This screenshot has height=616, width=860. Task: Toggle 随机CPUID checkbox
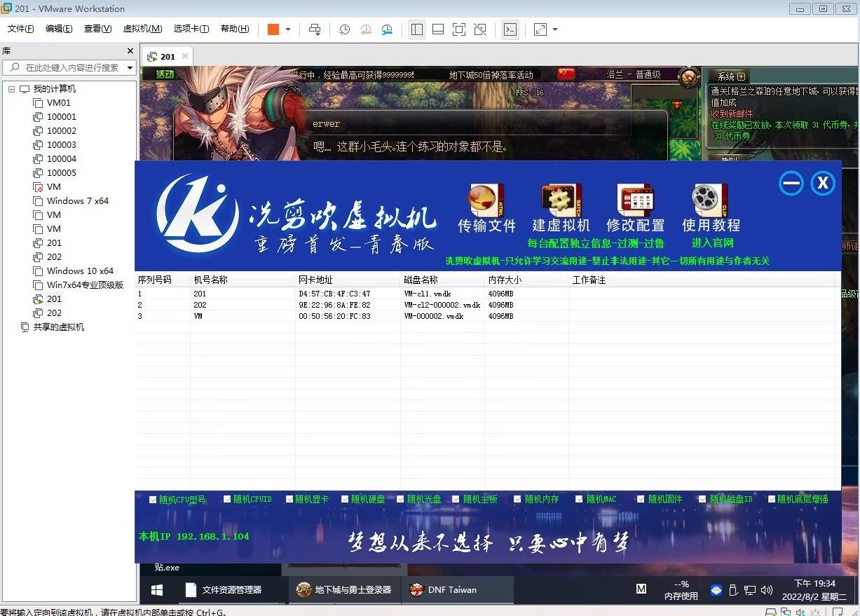pyautogui.click(x=227, y=500)
